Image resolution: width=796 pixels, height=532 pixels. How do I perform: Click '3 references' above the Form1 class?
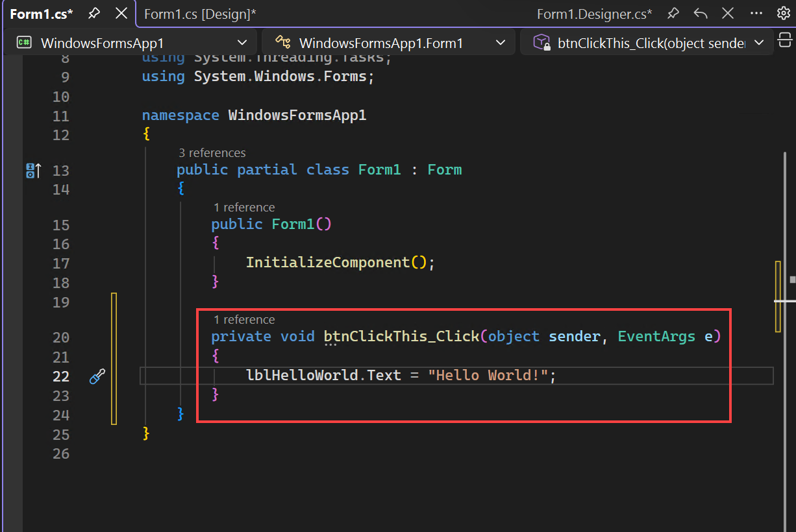(x=212, y=152)
